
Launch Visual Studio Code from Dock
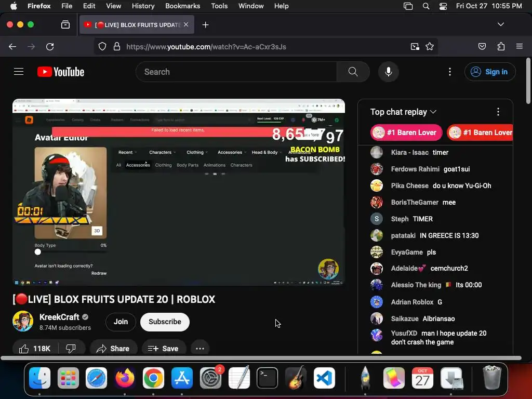pyautogui.click(x=324, y=378)
